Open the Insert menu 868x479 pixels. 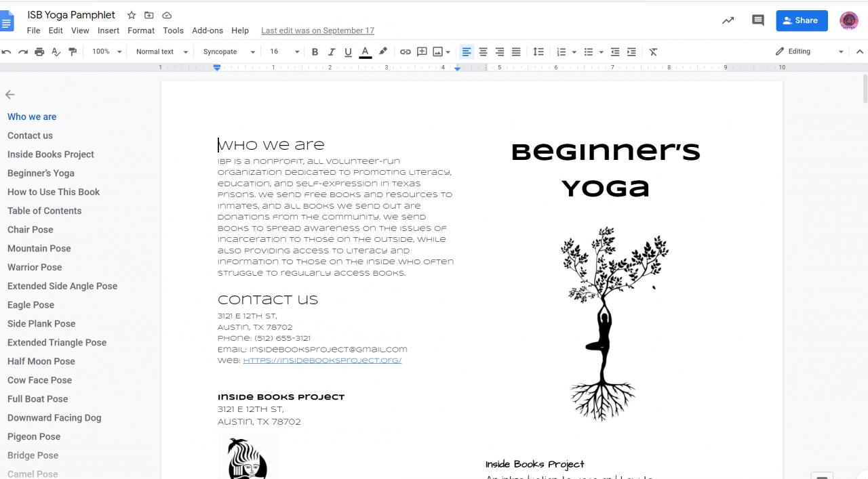click(x=108, y=30)
